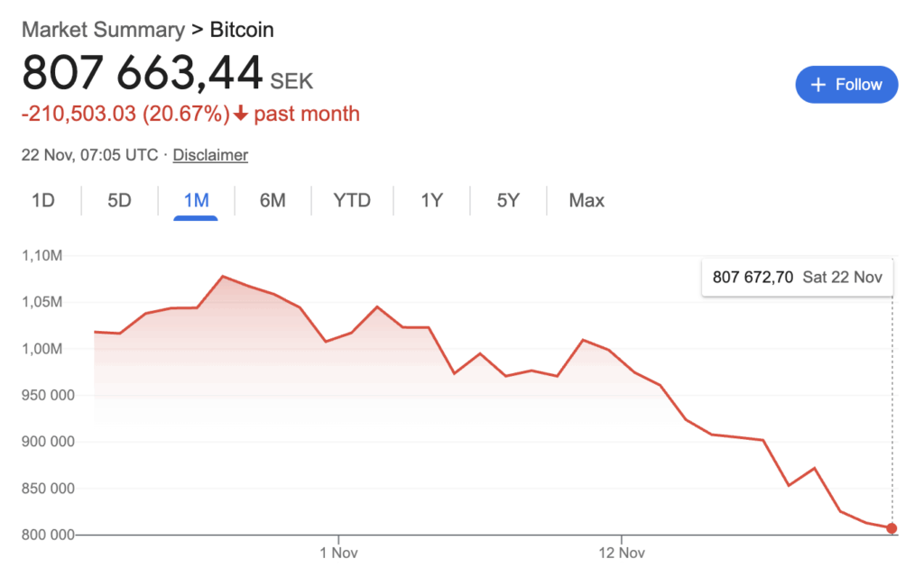Click the 1 Nov x-axis label

(338, 550)
